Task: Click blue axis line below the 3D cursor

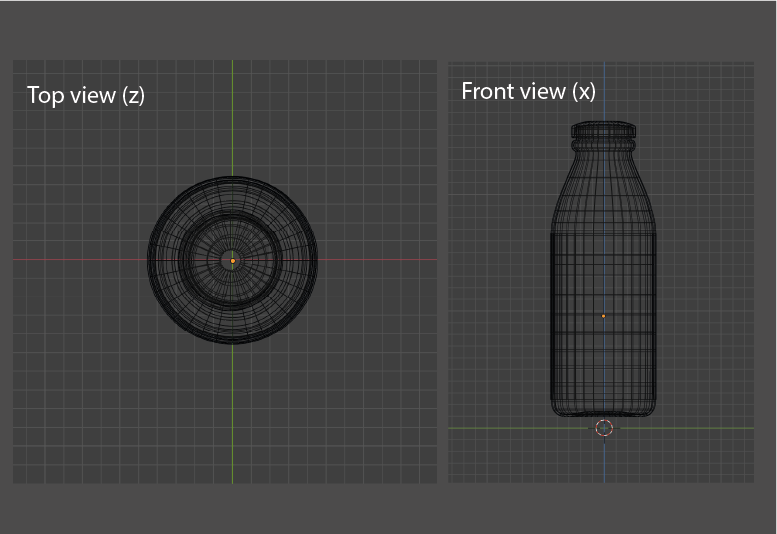Action: 604,460
